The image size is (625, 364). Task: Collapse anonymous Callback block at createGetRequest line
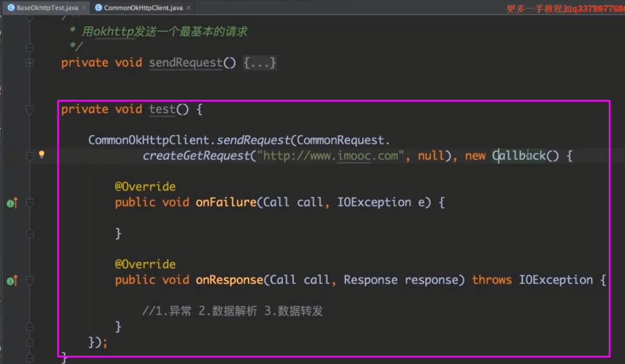point(30,156)
